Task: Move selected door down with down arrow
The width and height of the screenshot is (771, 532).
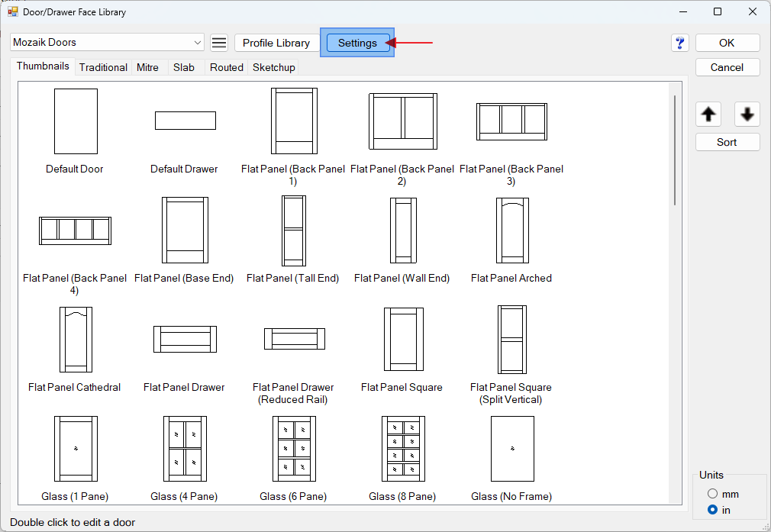Action: tap(747, 114)
